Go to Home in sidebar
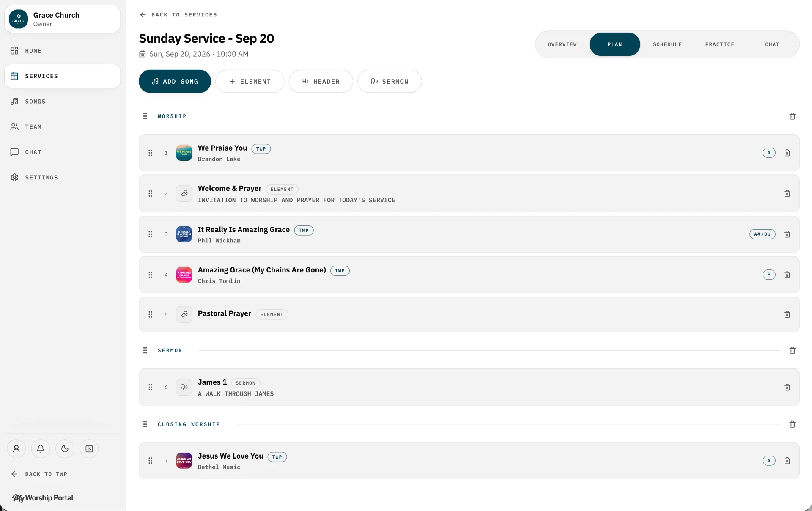 pyautogui.click(x=63, y=51)
